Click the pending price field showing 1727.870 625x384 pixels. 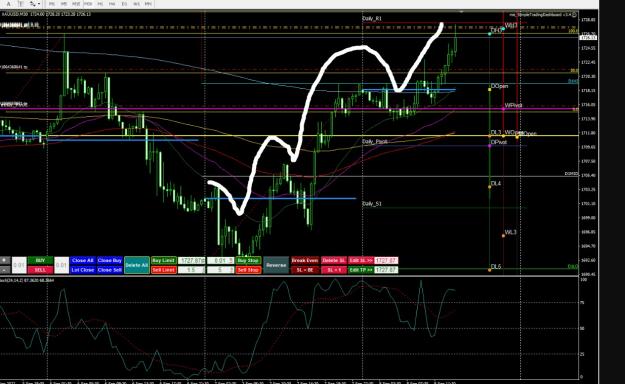point(192,260)
